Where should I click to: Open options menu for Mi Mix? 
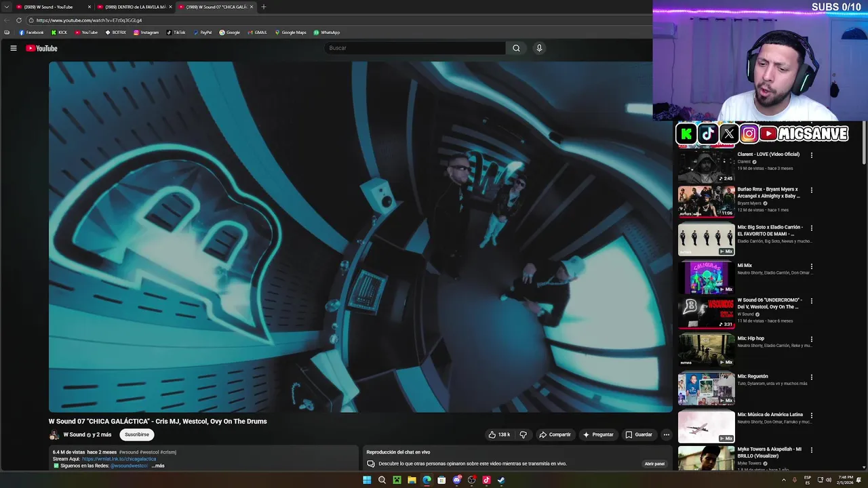(x=812, y=266)
